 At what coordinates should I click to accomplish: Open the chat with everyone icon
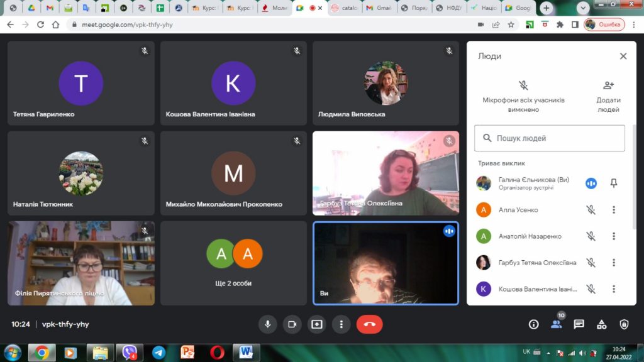click(x=579, y=324)
